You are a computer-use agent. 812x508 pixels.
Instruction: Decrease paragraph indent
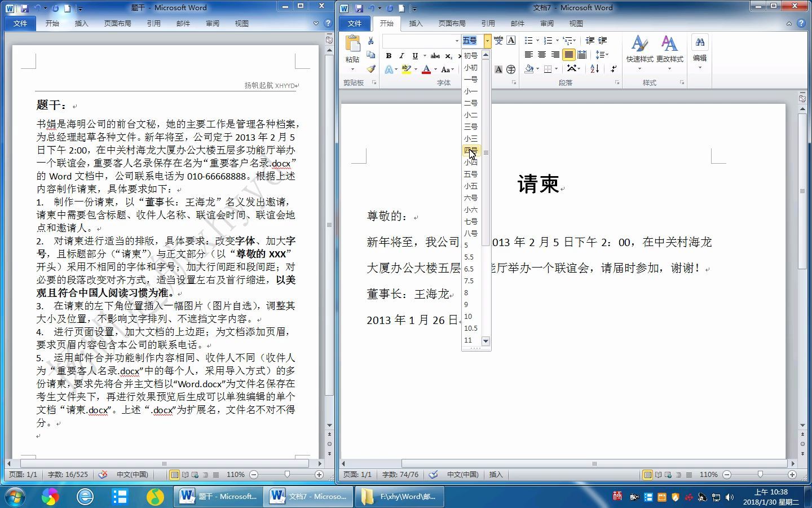tap(590, 40)
